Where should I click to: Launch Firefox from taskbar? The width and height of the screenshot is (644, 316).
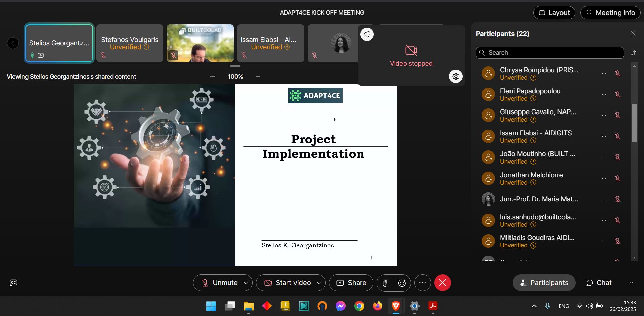point(377,306)
